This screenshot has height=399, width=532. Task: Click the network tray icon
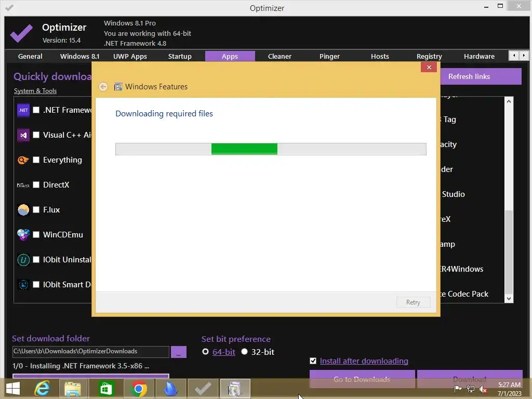[471, 389]
